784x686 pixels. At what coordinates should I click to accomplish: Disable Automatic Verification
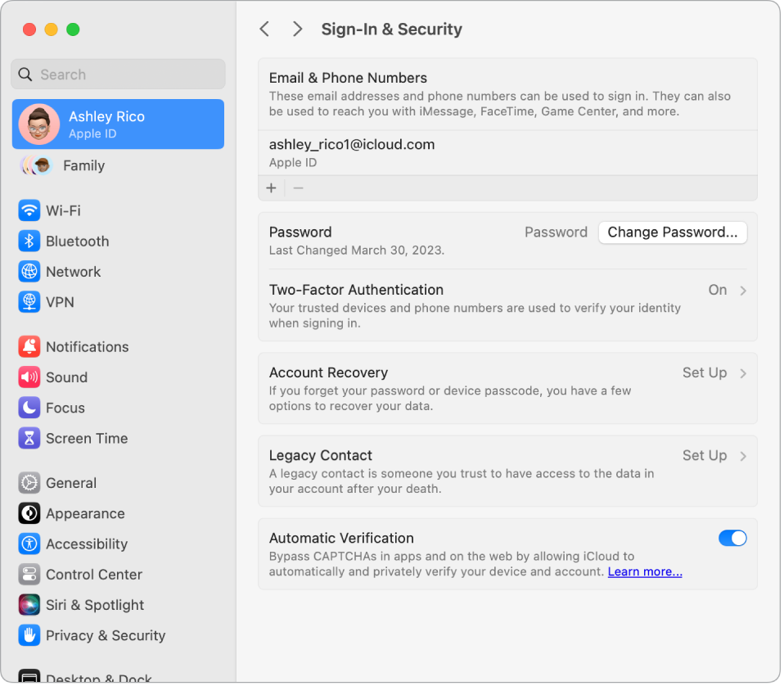[x=732, y=538]
